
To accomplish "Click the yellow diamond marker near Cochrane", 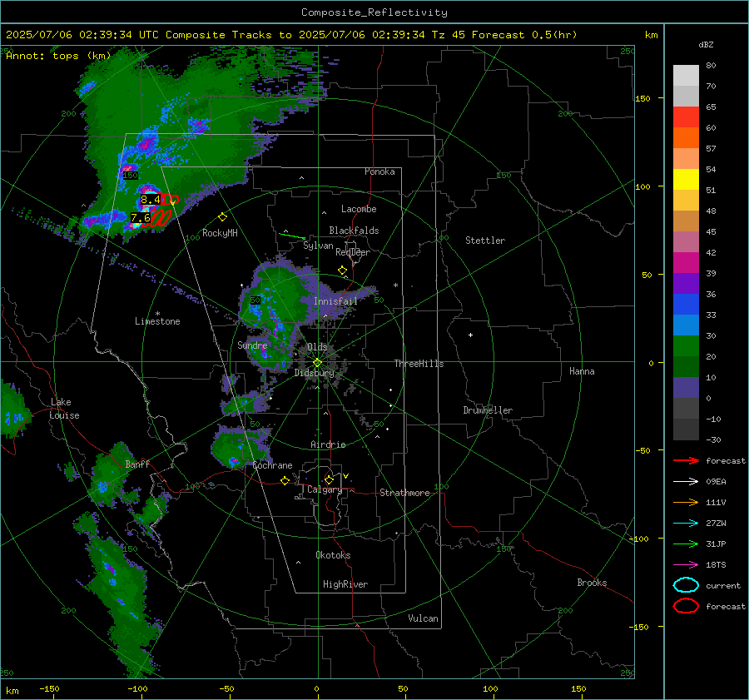I will pyautogui.click(x=285, y=480).
